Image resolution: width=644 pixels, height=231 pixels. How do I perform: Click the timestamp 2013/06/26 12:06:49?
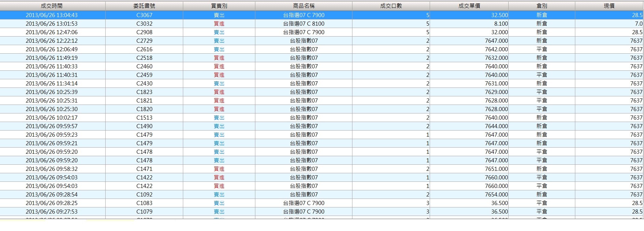coord(52,49)
